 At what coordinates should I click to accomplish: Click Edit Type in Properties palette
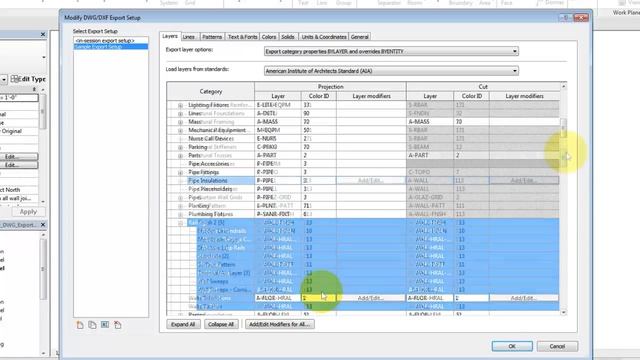coord(28,79)
